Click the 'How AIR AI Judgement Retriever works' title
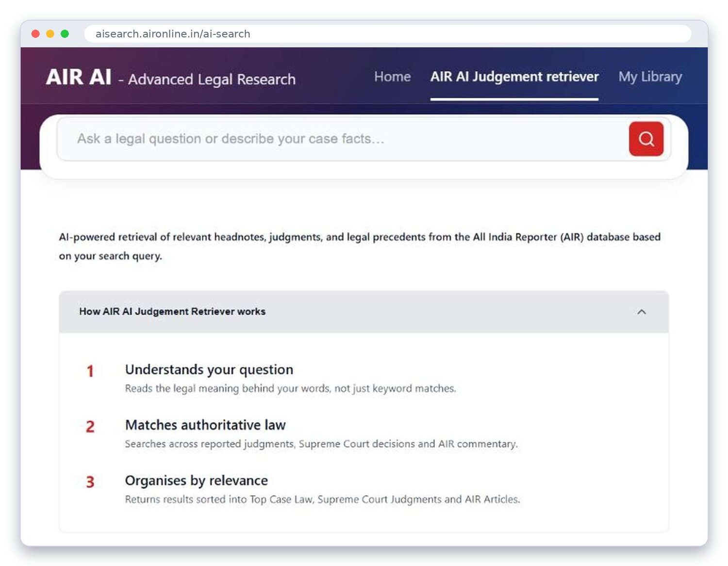Screen dimensions: 728x566 pos(172,311)
